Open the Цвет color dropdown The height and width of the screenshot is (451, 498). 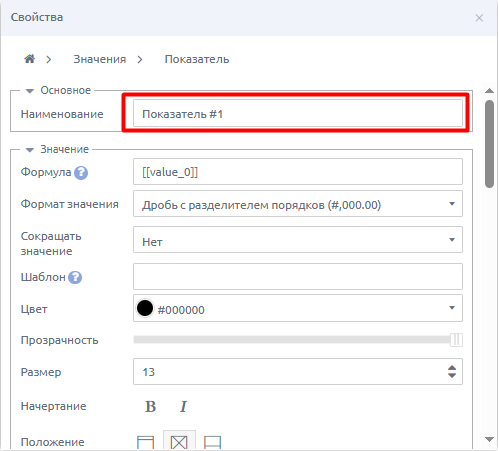point(298,308)
